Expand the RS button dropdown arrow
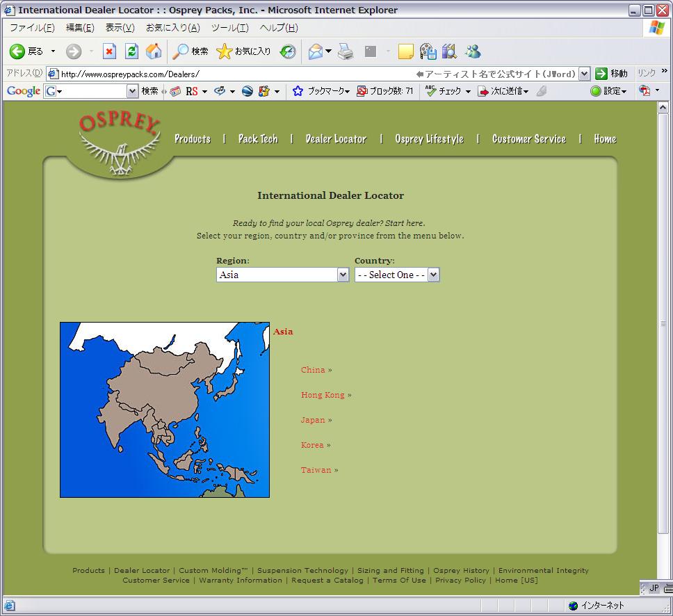Screen dimensions: 673x616 pos(204,92)
